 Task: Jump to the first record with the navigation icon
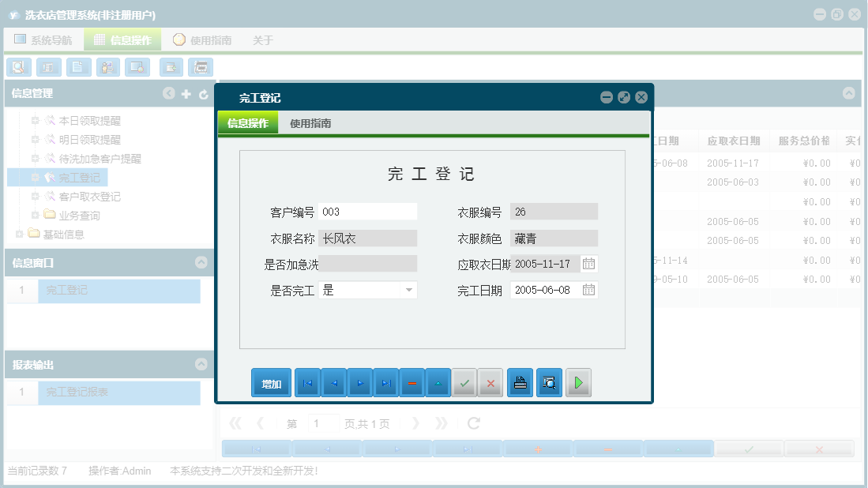point(308,383)
